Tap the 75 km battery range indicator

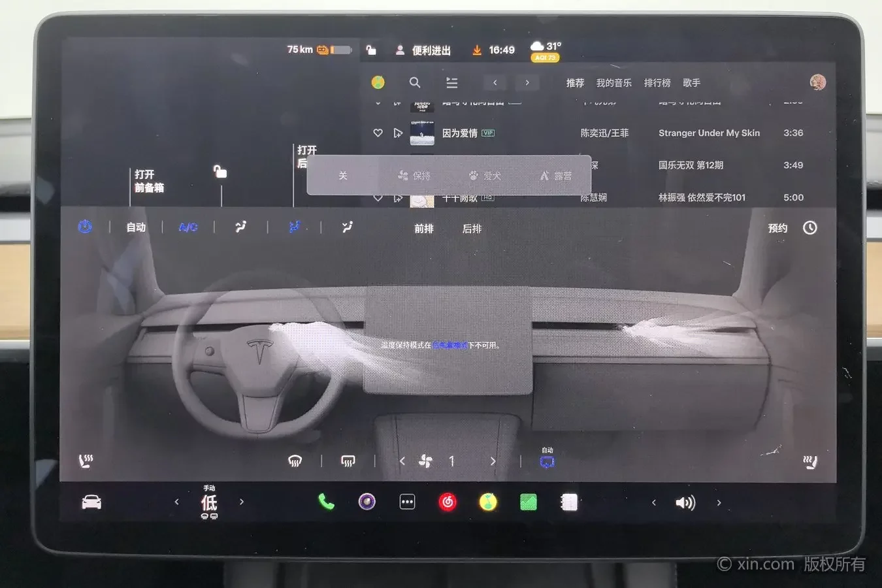click(319, 49)
